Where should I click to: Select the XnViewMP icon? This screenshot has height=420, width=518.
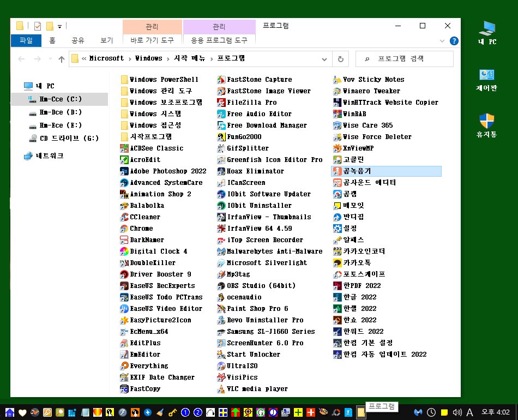pyautogui.click(x=338, y=148)
